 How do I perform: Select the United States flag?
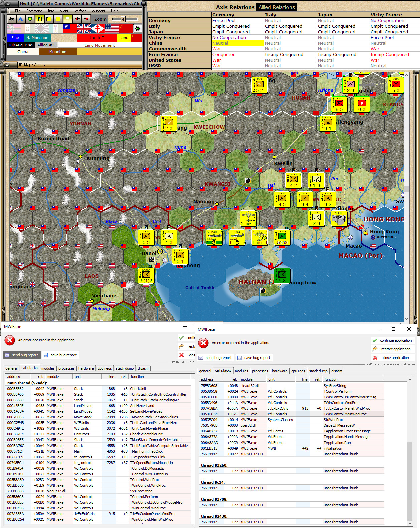(112, 29)
